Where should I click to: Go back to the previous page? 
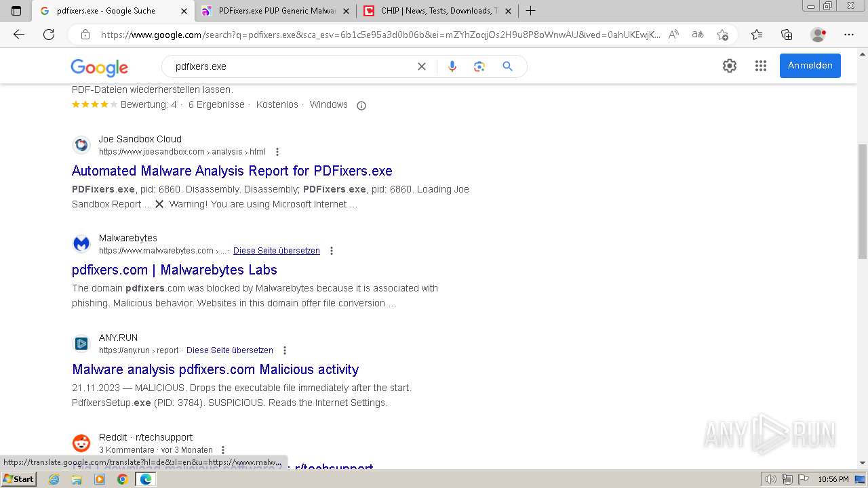(x=19, y=35)
